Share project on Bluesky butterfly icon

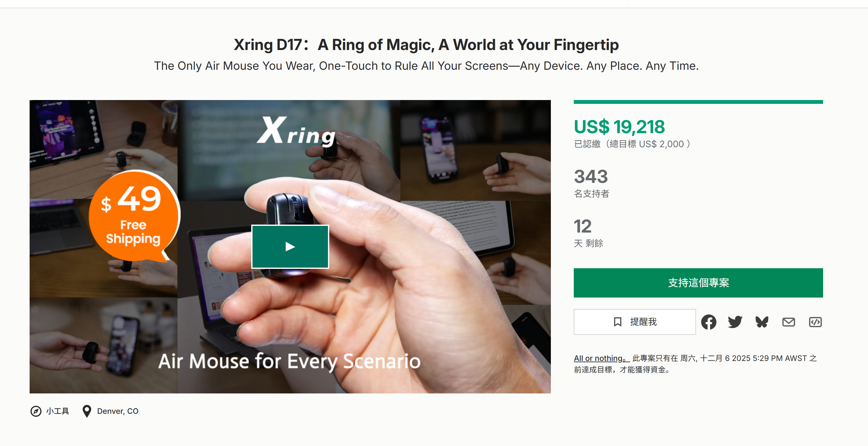(762, 322)
